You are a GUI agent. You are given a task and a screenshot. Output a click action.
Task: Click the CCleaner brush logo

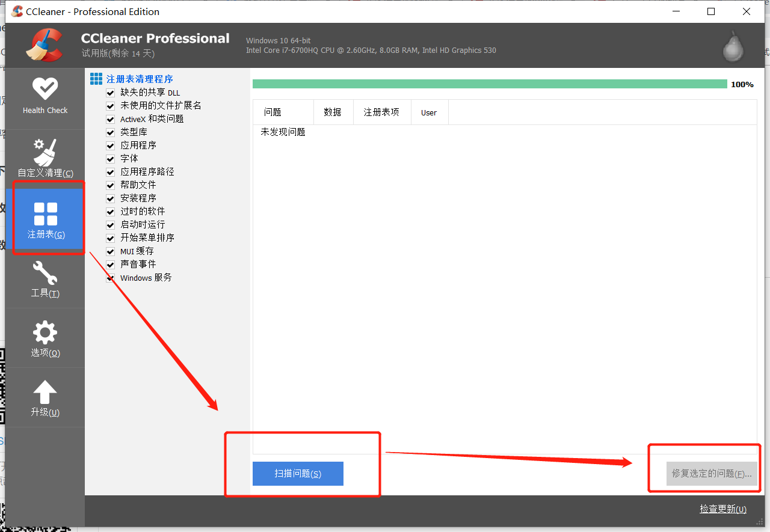click(43, 44)
